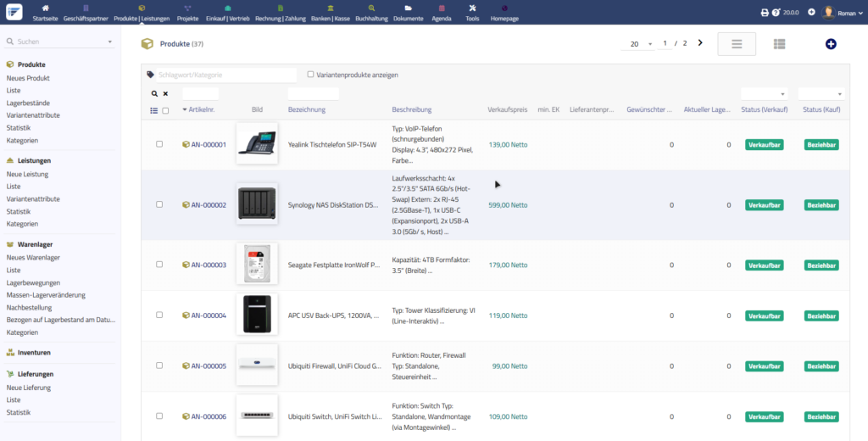Viewport: 868px width, 441px height.
Task: Open the Status (Kauf) filter dropdown
Action: pos(821,94)
